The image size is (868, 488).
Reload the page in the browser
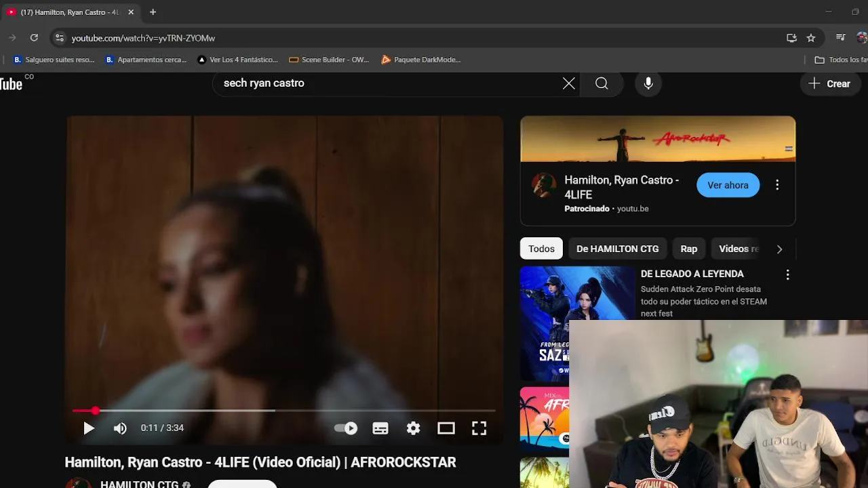34,38
